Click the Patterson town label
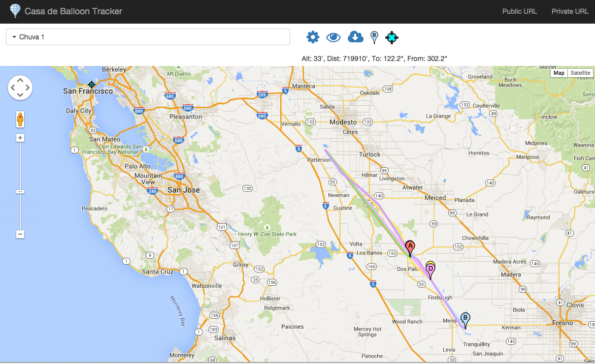The image size is (595, 364). point(318,160)
